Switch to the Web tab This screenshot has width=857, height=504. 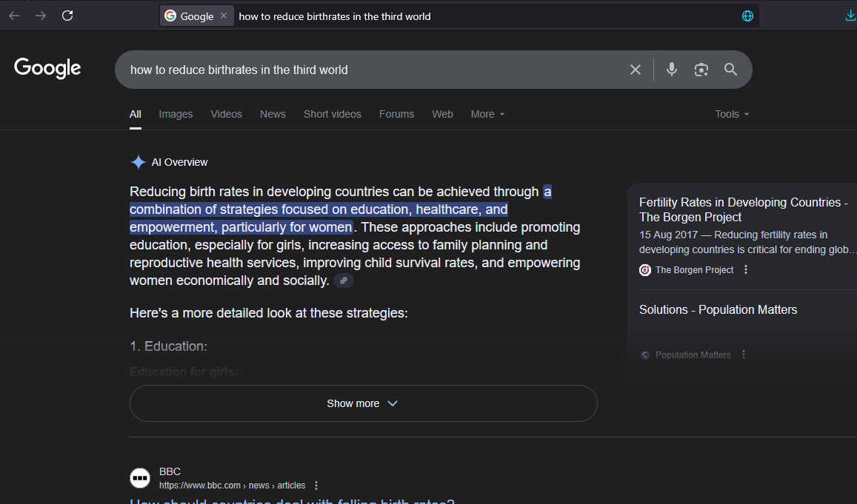pos(443,114)
